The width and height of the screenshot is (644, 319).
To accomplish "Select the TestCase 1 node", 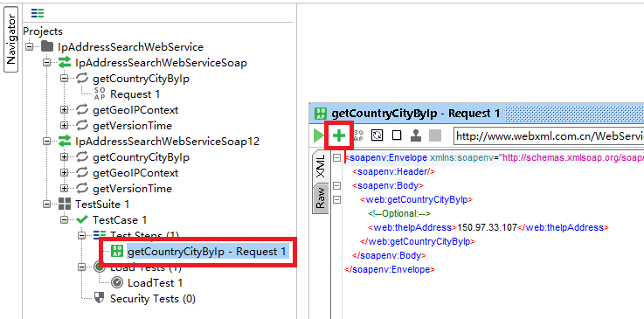I will [x=120, y=220].
